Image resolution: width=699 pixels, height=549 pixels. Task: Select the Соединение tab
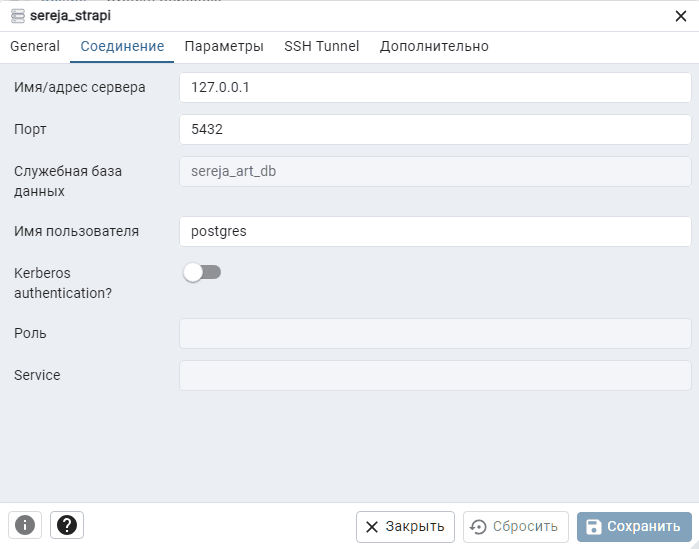(122, 46)
